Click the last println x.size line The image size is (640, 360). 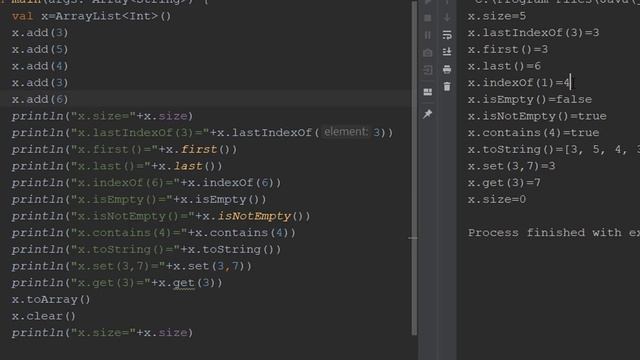coord(102,333)
